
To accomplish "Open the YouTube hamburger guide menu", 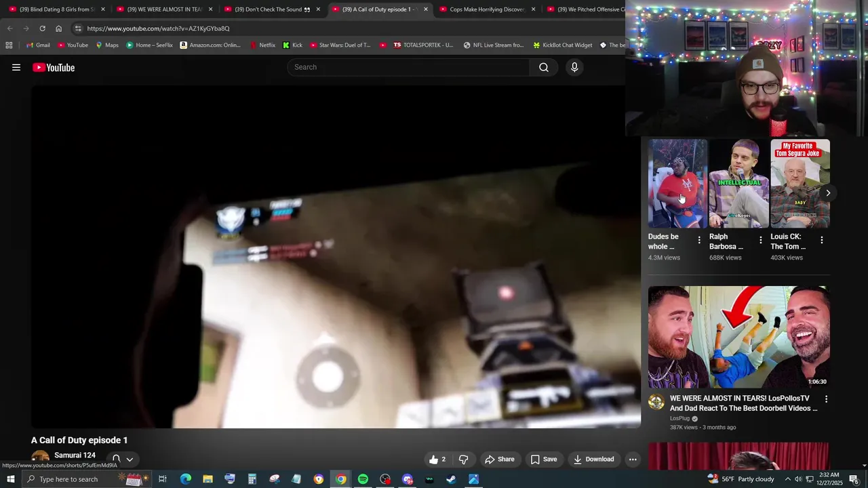I will [x=16, y=67].
